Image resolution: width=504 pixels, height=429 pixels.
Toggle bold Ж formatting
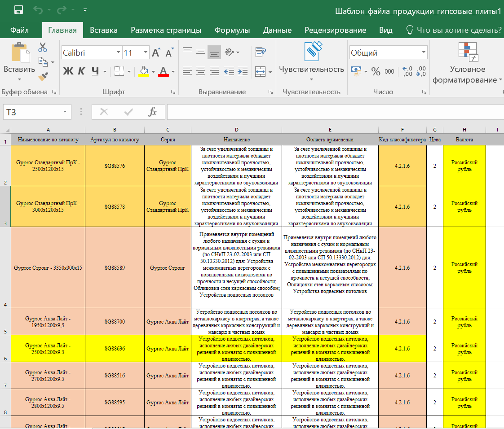(x=68, y=71)
